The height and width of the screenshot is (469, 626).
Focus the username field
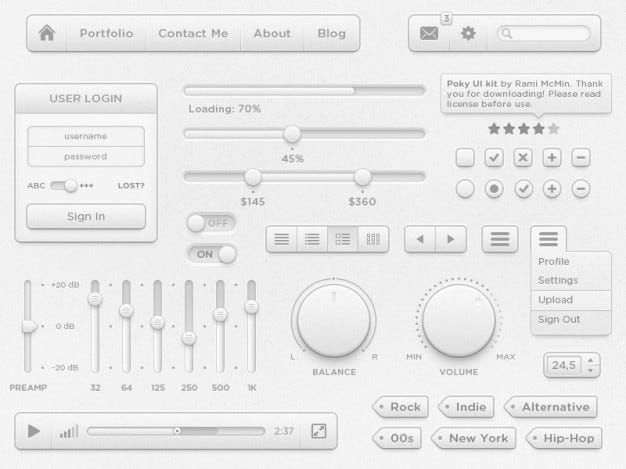coord(86,136)
